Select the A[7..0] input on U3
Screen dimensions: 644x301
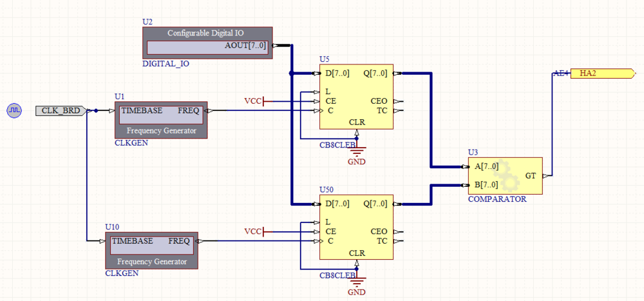point(486,166)
